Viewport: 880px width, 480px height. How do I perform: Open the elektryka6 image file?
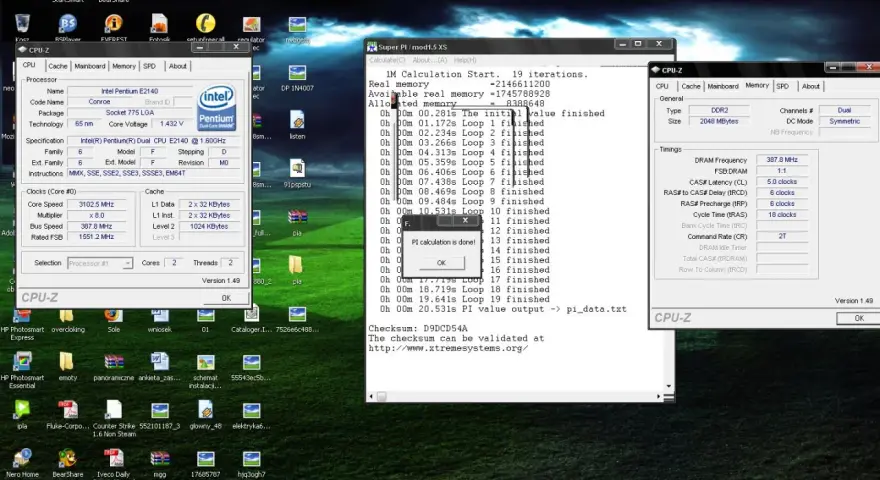point(251,414)
